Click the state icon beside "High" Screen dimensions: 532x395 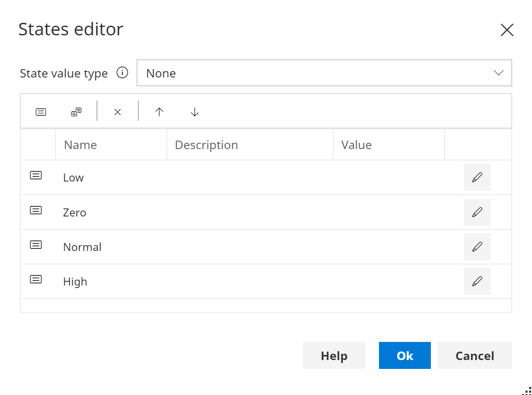pyautogui.click(x=36, y=279)
